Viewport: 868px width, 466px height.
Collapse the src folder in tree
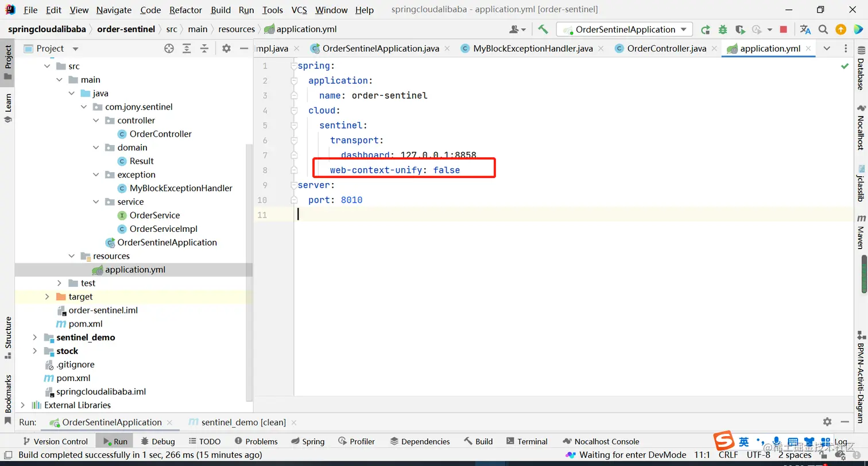[47, 66]
